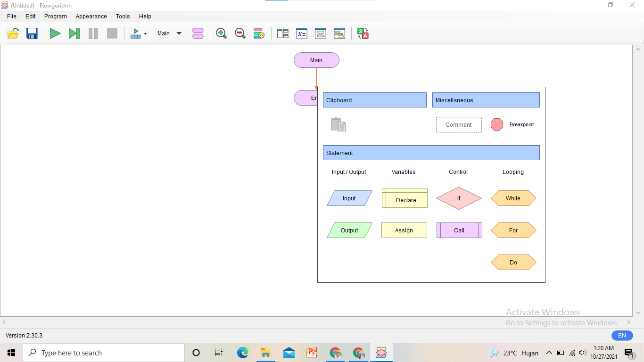Open Flowgorithm from the taskbar
The width and height of the screenshot is (644, 362).
click(x=381, y=352)
